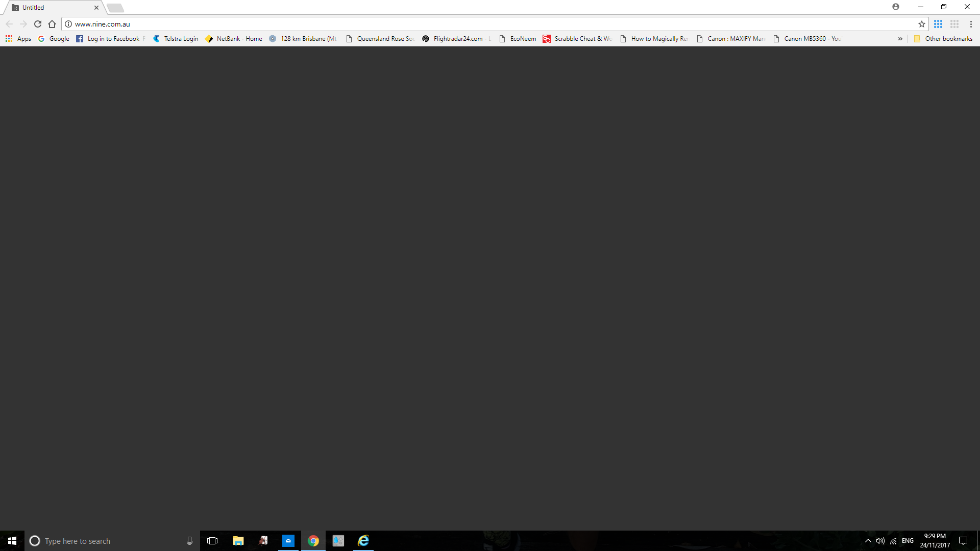Click the Task View icon in taskbar
Image resolution: width=980 pixels, height=551 pixels.
(212, 540)
